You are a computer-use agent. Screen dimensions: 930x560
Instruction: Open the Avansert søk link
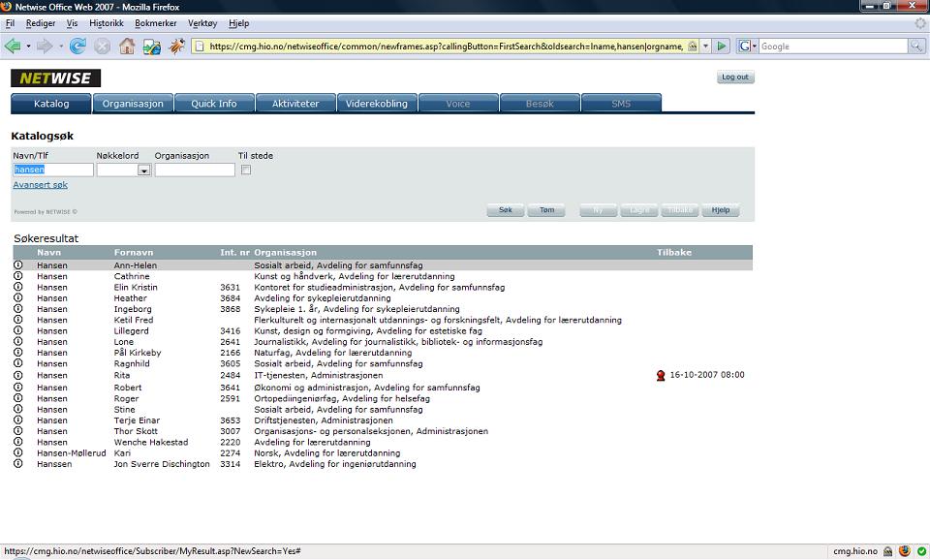(x=41, y=184)
